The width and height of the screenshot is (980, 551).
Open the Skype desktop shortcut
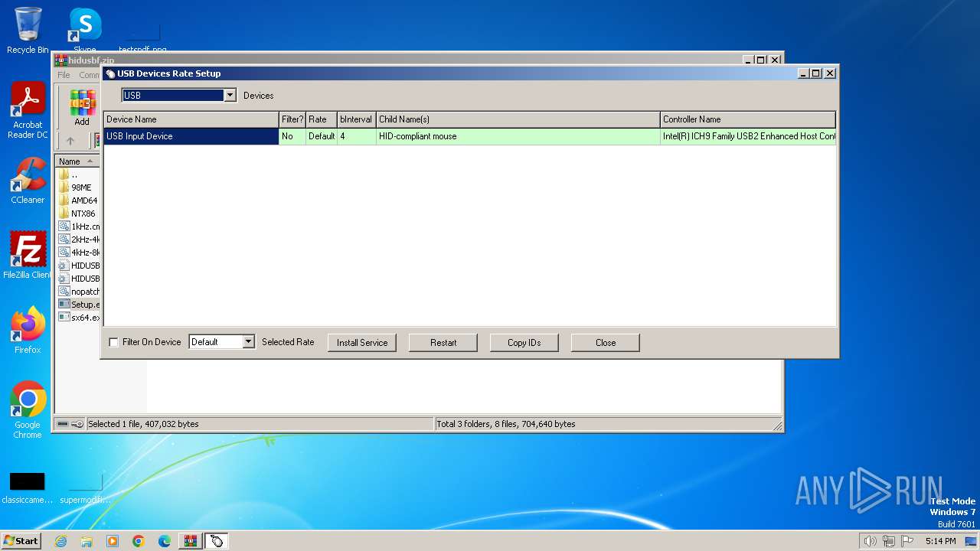[85, 31]
